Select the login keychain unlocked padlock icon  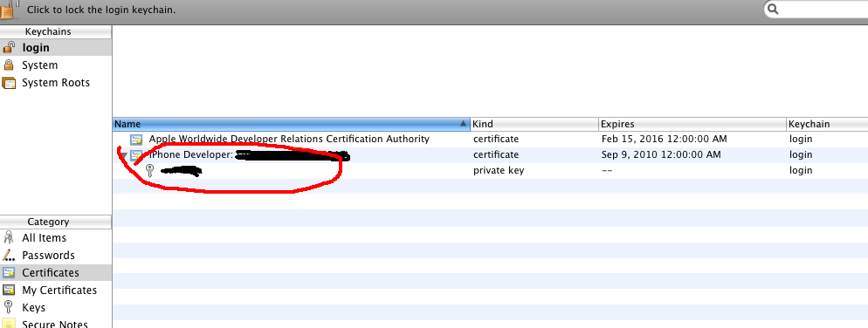[9, 48]
